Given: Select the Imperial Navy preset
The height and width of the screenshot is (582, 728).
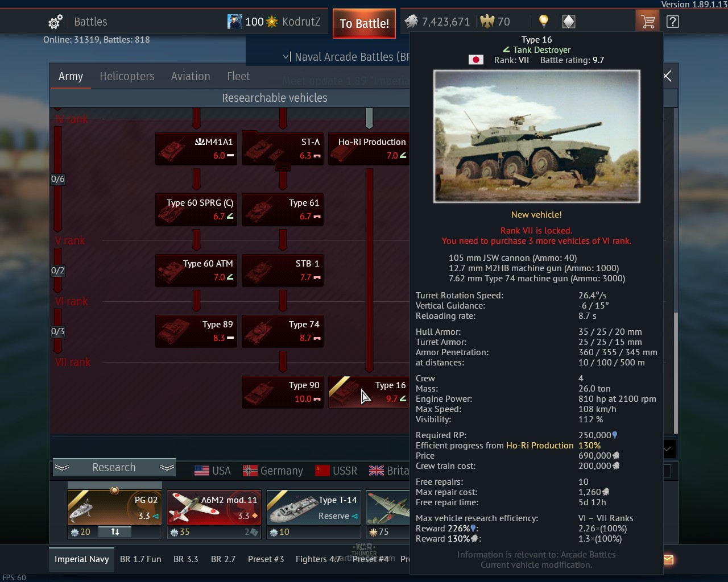Looking at the screenshot, I should [x=81, y=559].
